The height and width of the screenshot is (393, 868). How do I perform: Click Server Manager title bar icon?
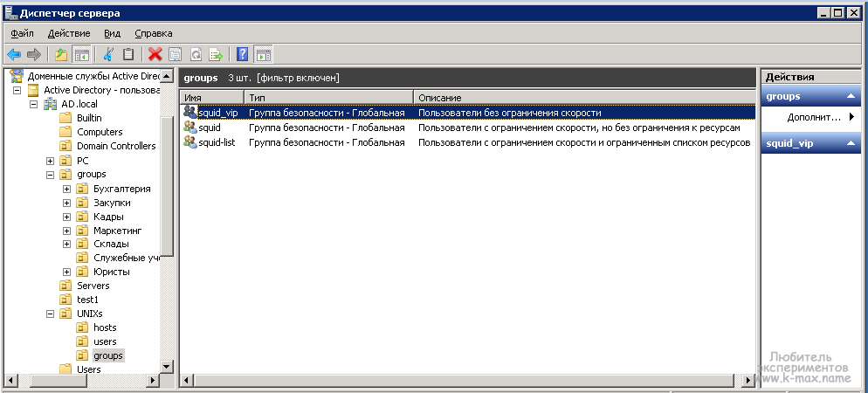[11, 13]
